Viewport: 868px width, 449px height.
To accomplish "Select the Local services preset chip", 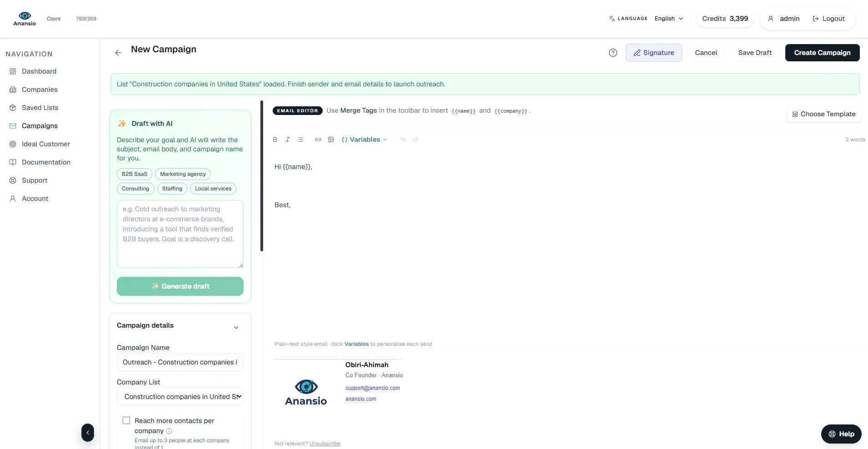I will pyautogui.click(x=213, y=189).
